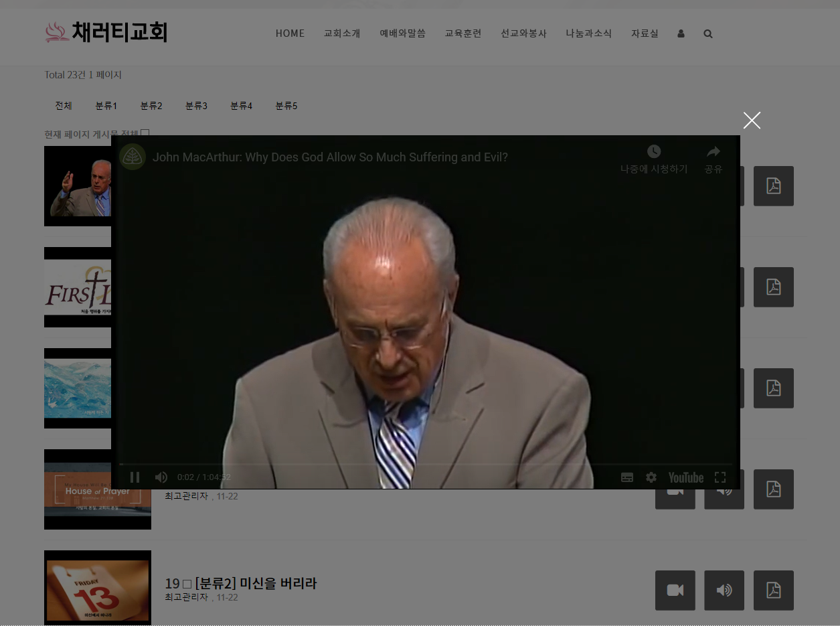Enter fullscreen mode in video player

[x=720, y=477]
